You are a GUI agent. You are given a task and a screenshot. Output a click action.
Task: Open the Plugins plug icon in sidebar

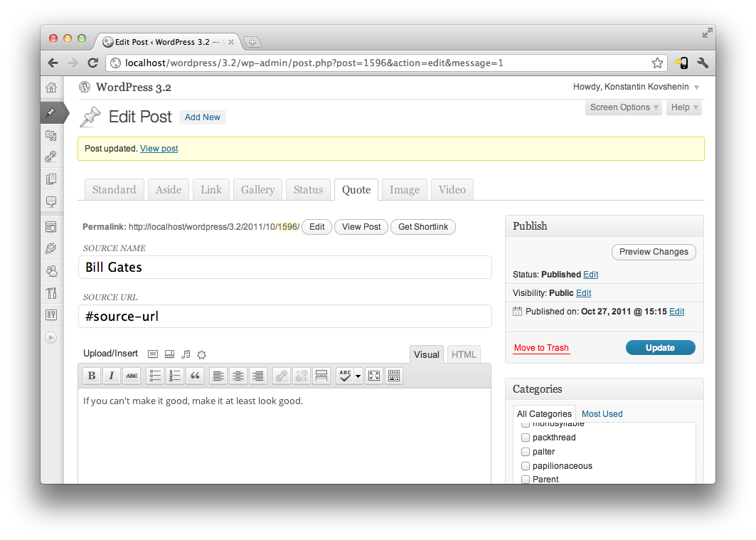(51, 248)
